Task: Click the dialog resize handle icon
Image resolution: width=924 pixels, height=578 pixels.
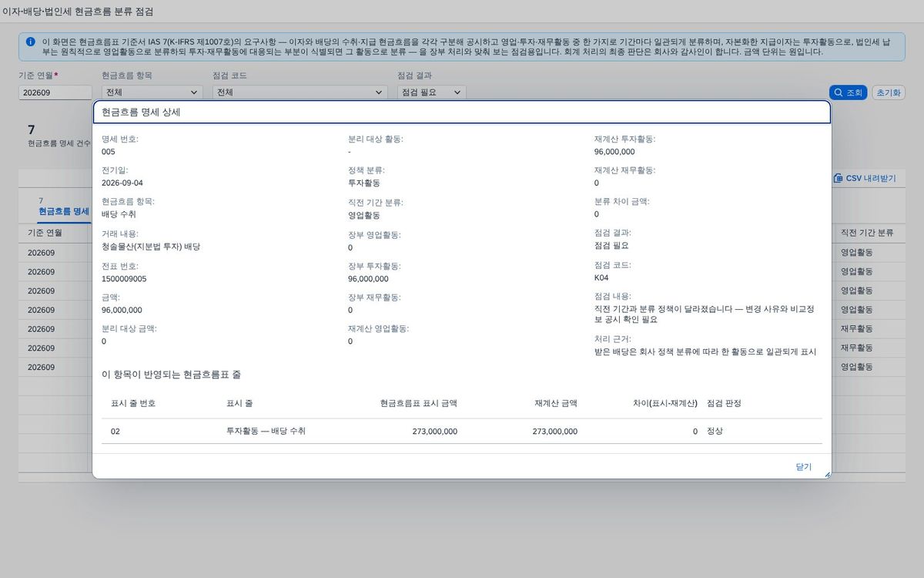Action: pyautogui.click(x=828, y=475)
